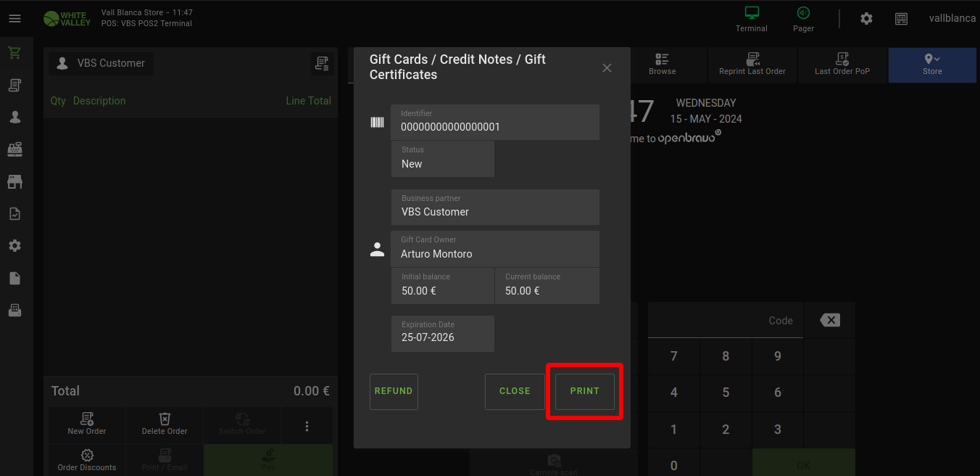This screenshot has width=980, height=476.
Task: Click the Description column header
Action: point(99,101)
